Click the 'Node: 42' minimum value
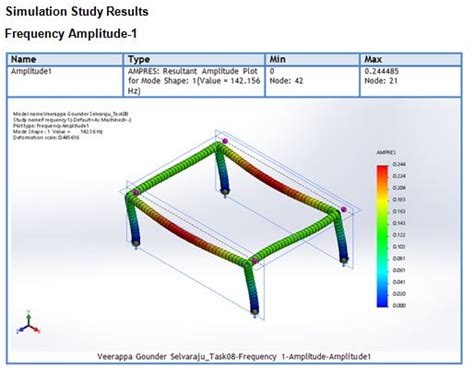The image size is (474, 375). click(x=286, y=81)
